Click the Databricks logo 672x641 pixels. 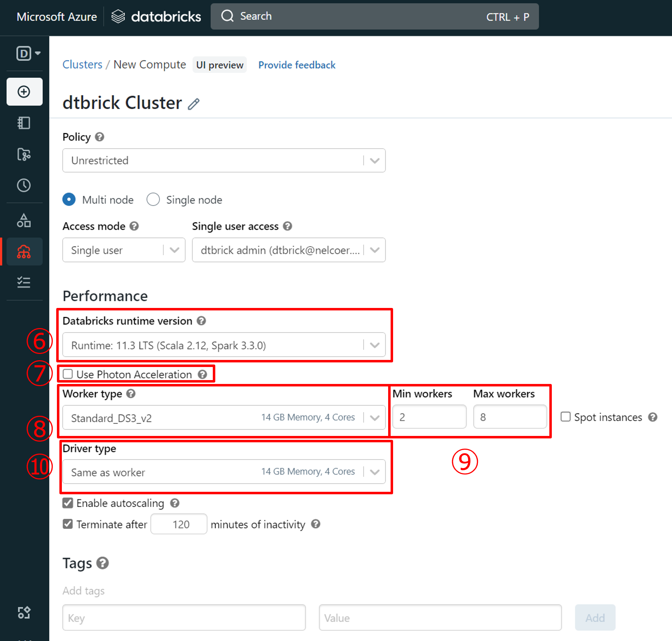(x=156, y=17)
